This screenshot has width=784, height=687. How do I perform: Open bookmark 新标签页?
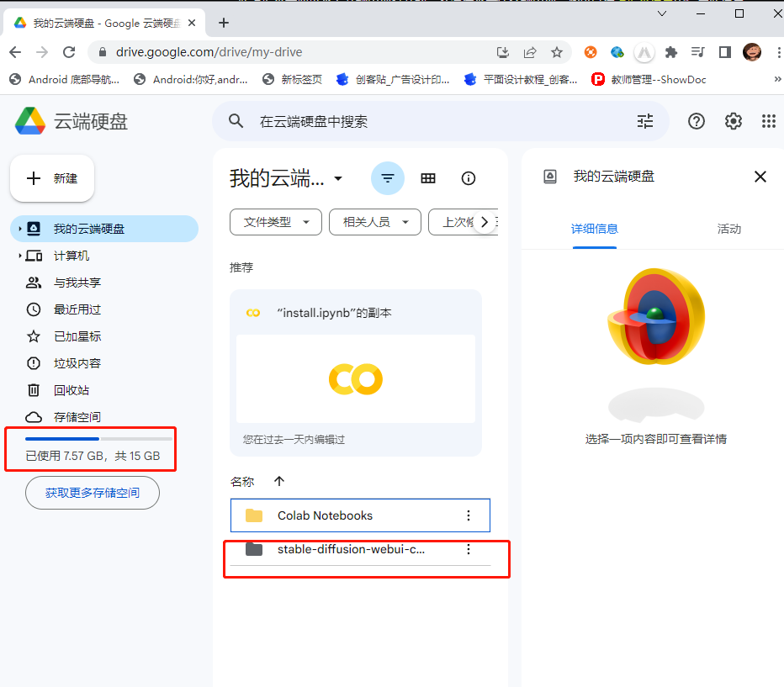click(x=292, y=79)
